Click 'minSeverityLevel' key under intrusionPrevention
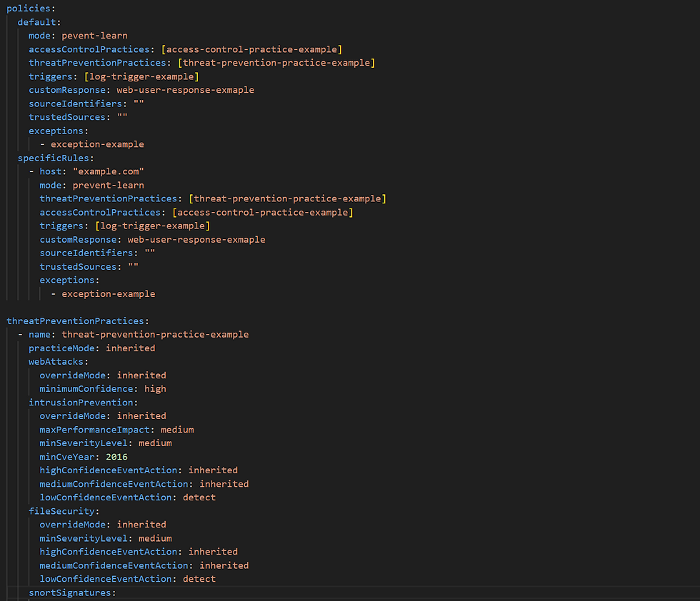Viewport: 700px width, 601px height. tap(84, 443)
